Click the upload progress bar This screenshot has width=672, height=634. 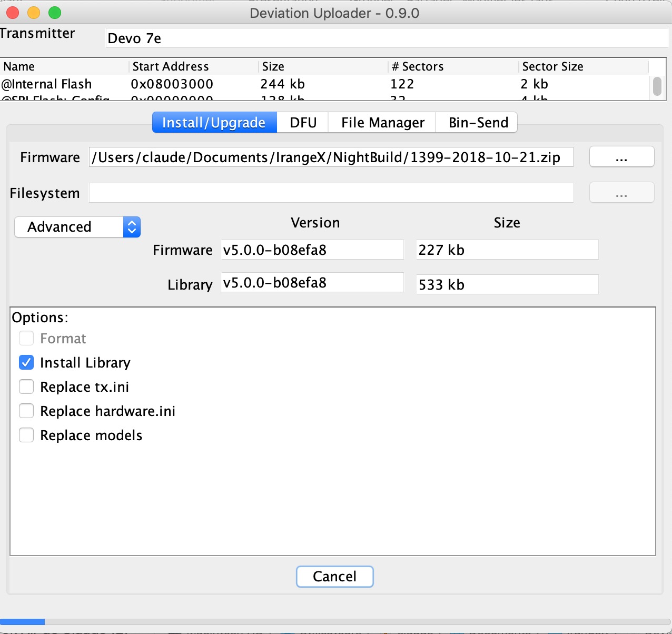[x=336, y=622]
